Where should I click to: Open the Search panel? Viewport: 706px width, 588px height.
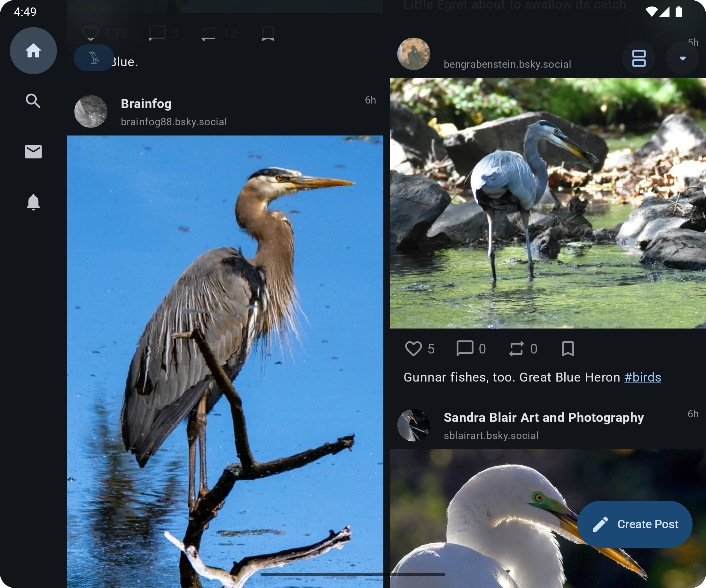pos(33,101)
